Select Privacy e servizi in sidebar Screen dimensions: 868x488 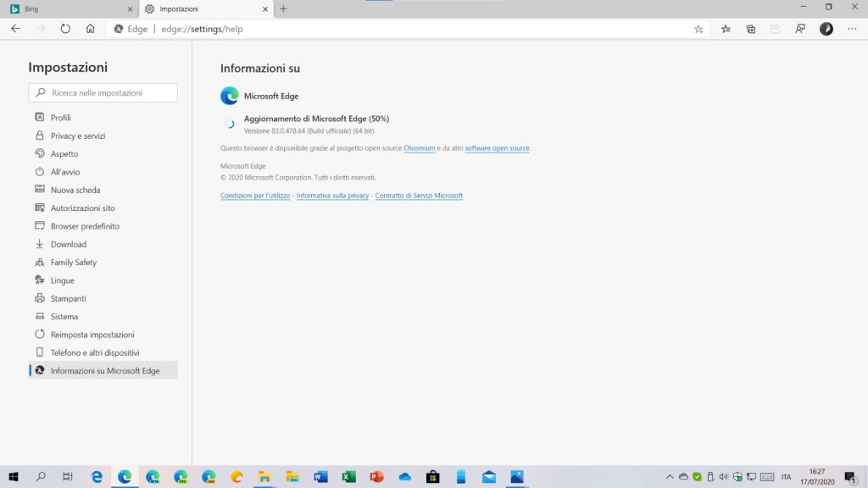click(78, 136)
